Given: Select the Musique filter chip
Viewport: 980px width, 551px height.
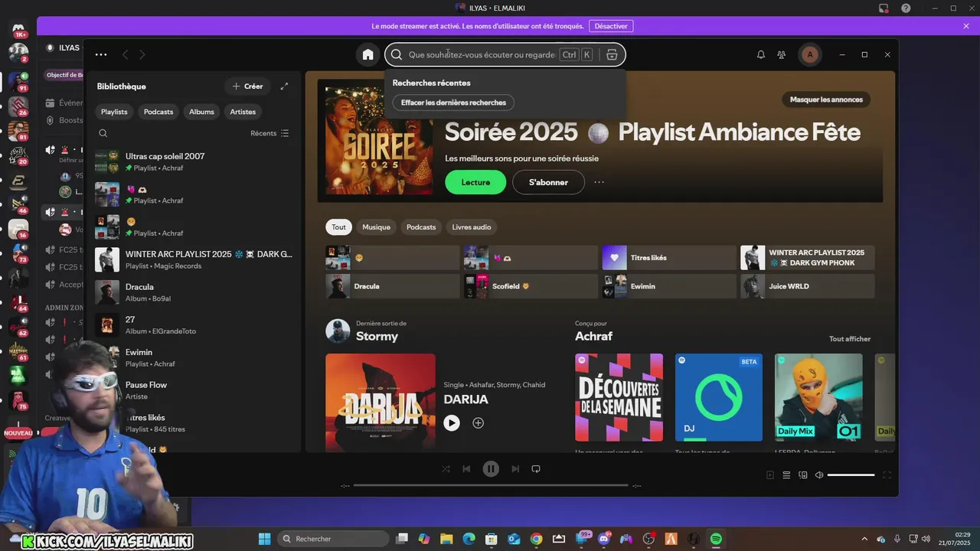Looking at the screenshot, I should (x=376, y=227).
